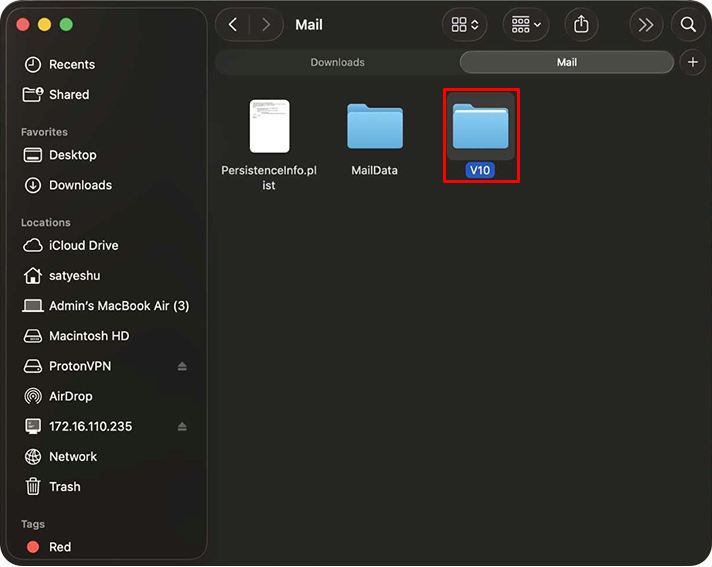Screen dimensions: 712x567
Task: Close the Finder window with red button
Action: click(x=23, y=25)
